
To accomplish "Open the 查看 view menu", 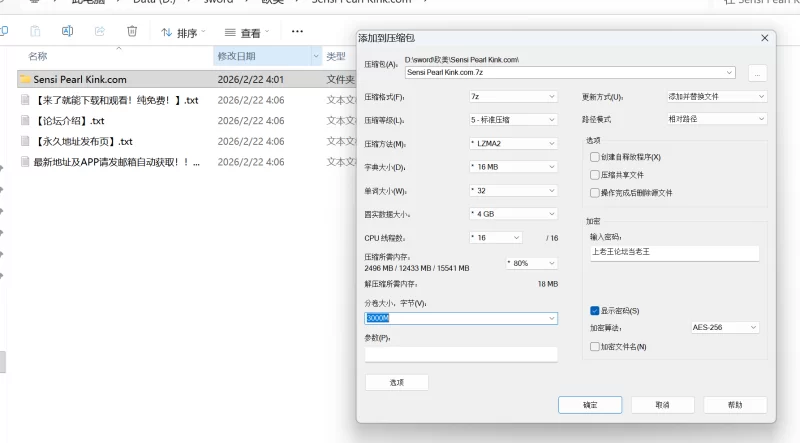I will (x=246, y=33).
